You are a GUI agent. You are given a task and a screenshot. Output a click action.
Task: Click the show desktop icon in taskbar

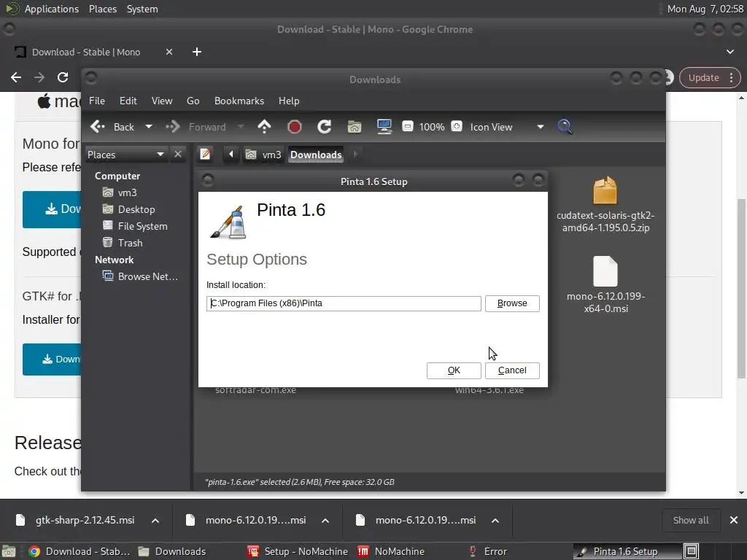click(x=9, y=551)
